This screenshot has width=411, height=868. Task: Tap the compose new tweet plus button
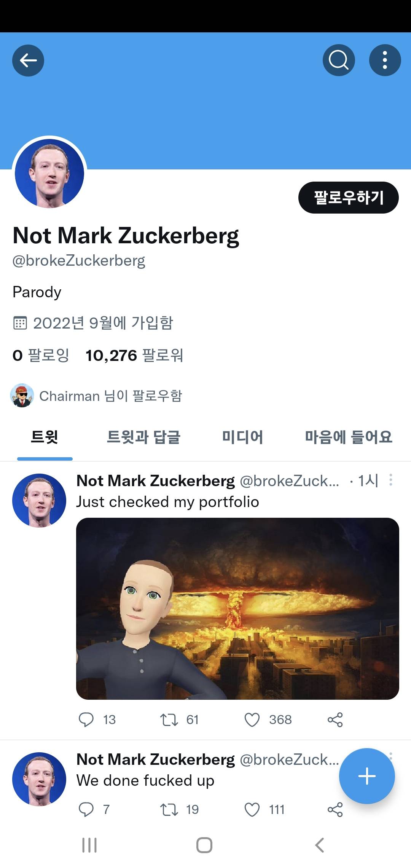click(367, 776)
